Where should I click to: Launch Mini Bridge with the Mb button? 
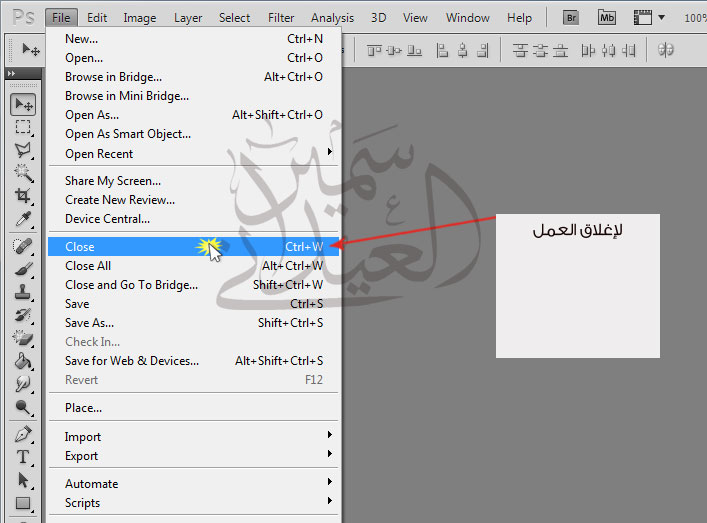(606, 18)
